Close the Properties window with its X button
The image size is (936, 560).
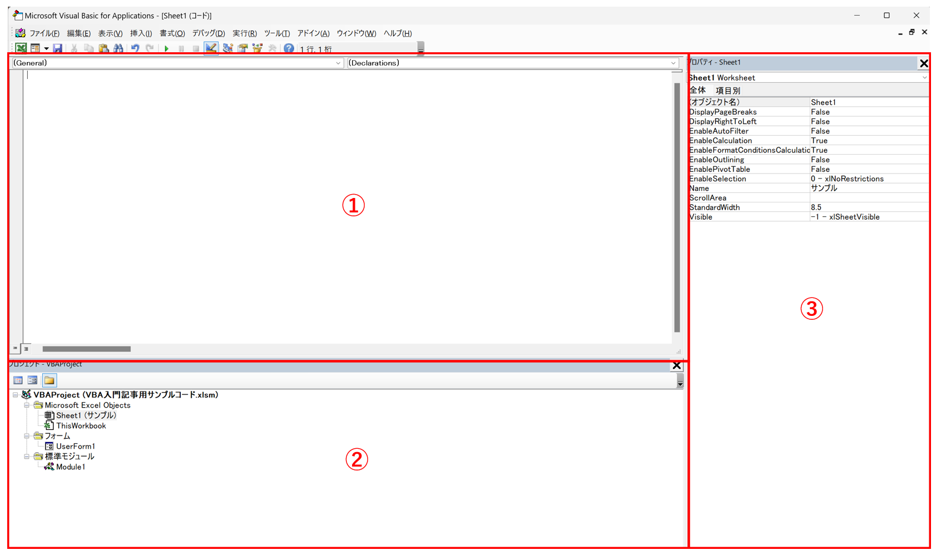(923, 63)
